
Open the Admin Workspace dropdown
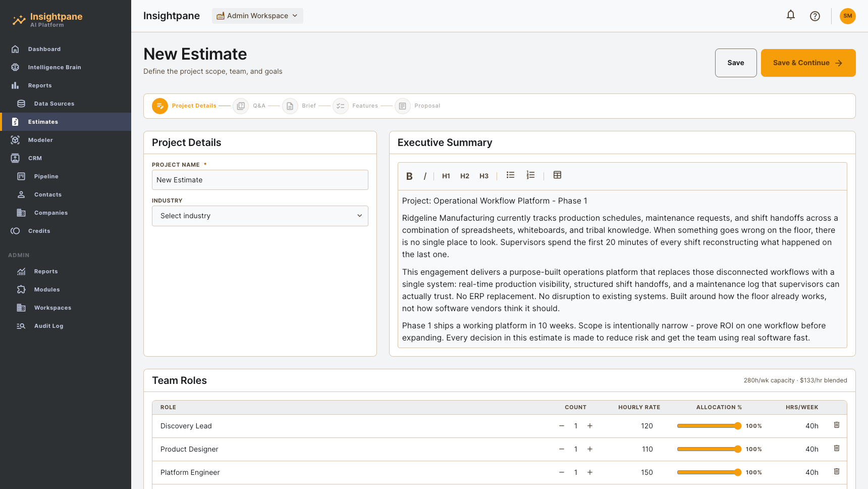[x=257, y=16]
